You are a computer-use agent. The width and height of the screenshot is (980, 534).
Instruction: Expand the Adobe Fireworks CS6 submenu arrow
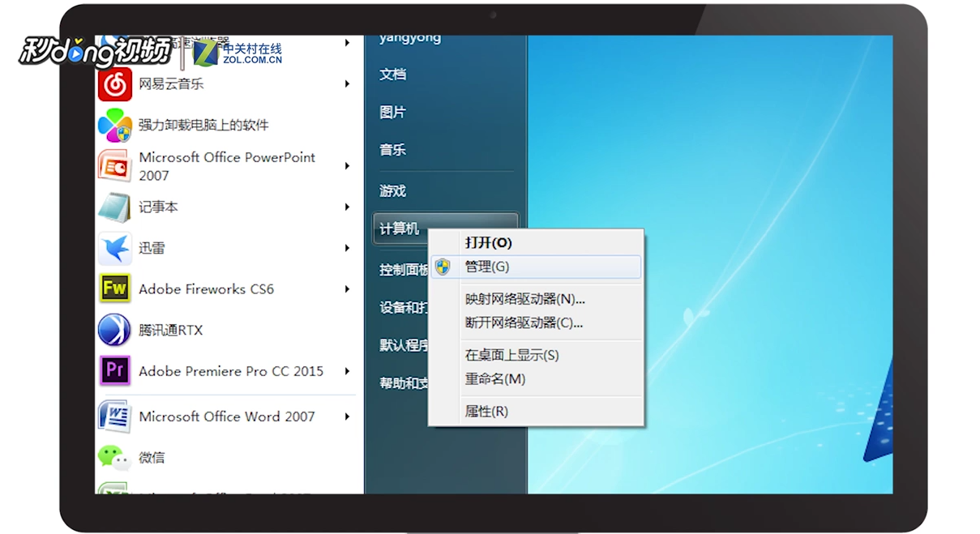point(347,289)
